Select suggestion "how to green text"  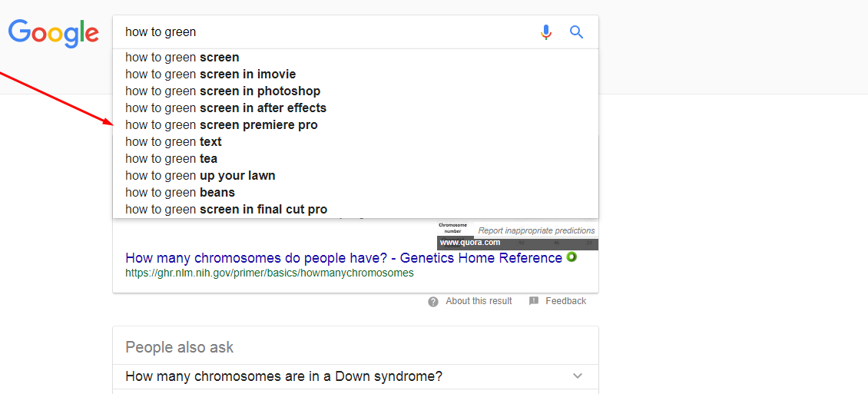point(356,142)
